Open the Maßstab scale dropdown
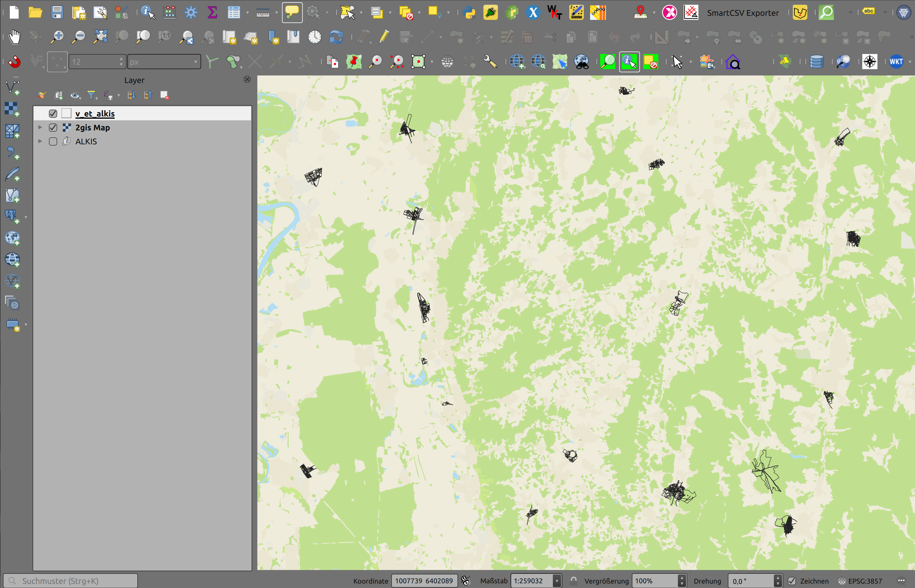This screenshot has height=588, width=915. point(557,581)
